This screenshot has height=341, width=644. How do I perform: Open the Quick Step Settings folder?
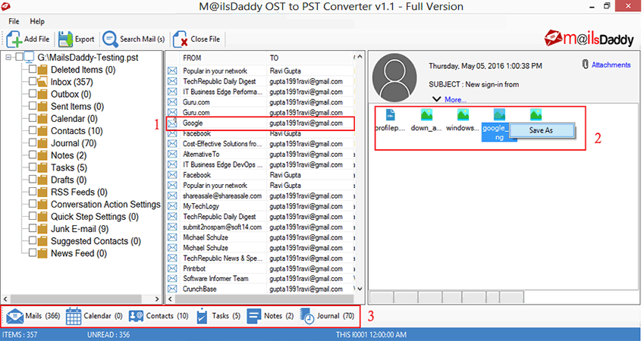tap(95, 217)
